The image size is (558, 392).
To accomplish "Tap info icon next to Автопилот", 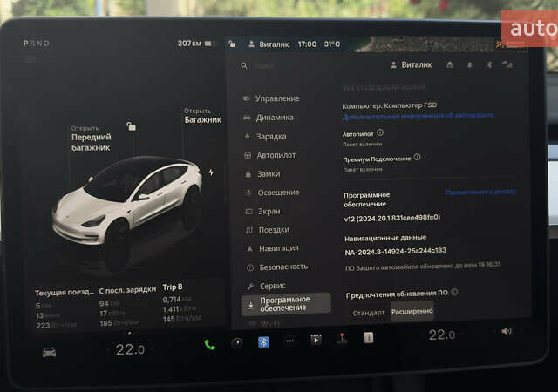I will [x=380, y=132].
